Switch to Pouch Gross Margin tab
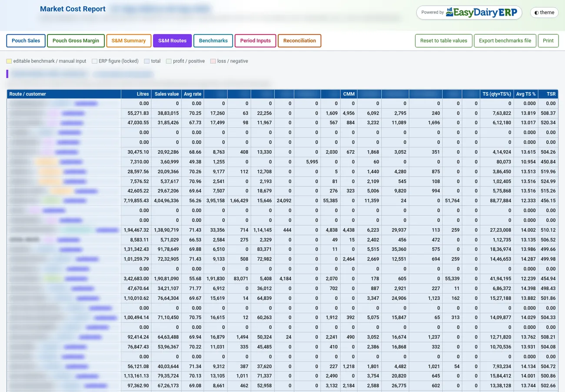The width and height of the screenshot is (565, 392). (76, 41)
